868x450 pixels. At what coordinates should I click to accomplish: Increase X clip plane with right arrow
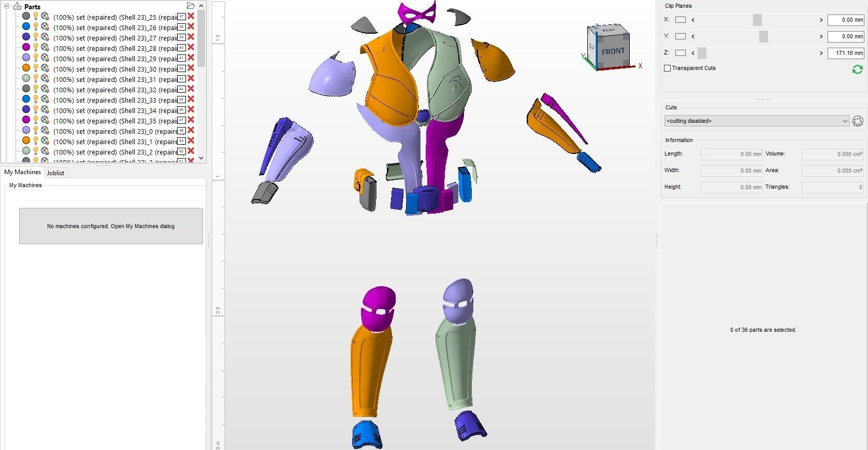pos(821,20)
